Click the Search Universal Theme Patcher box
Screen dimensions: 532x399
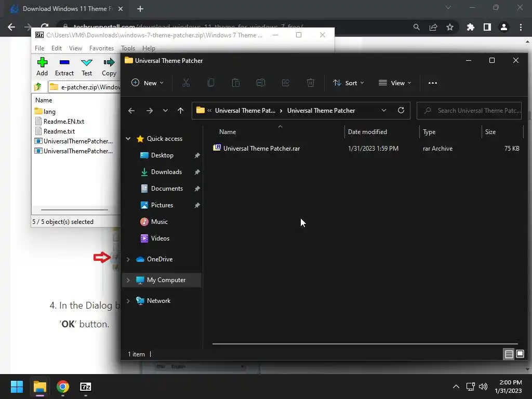tap(469, 111)
